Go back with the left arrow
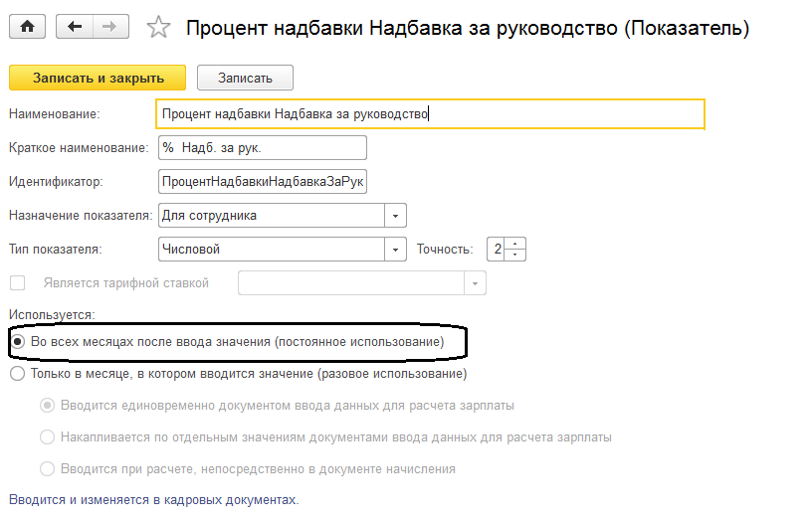812x521 pixels. coord(75,27)
